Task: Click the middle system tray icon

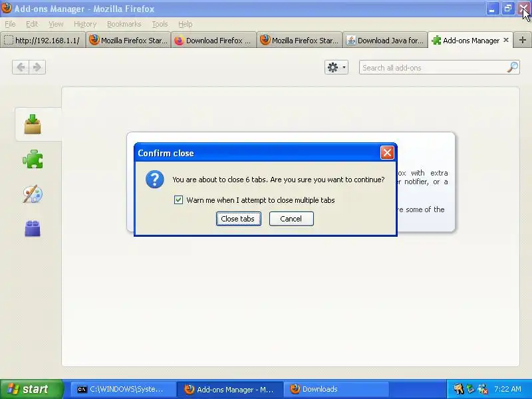Action: [471, 389]
